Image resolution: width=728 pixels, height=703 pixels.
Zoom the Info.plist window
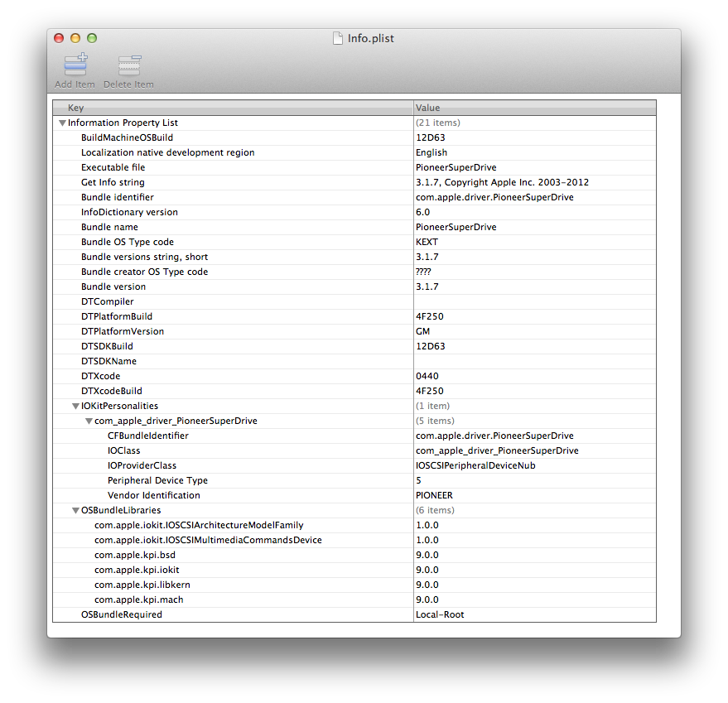point(92,38)
